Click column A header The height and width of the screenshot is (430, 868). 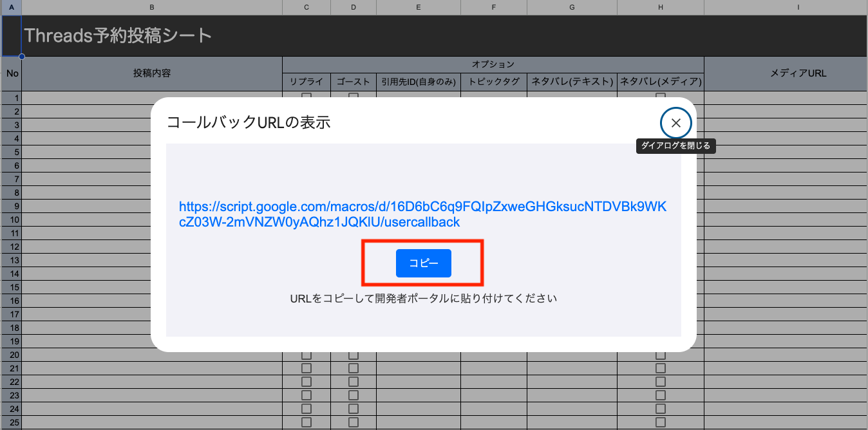click(11, 7)
